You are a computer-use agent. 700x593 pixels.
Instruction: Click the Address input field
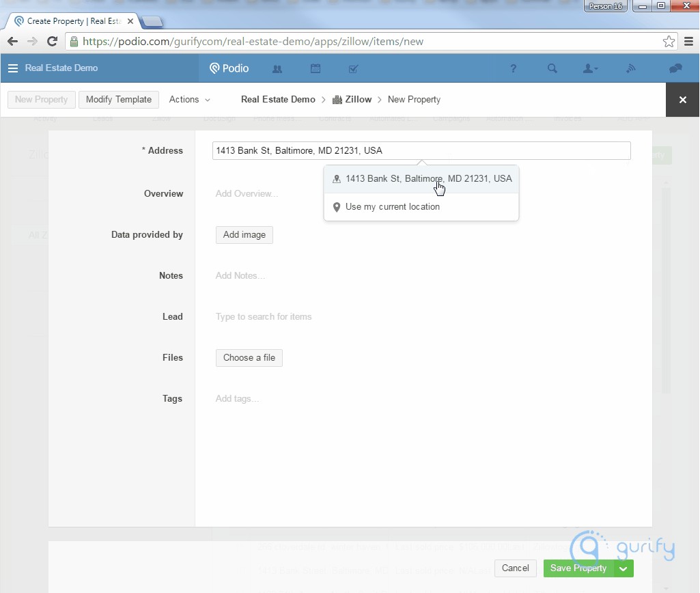coord(421,151)
